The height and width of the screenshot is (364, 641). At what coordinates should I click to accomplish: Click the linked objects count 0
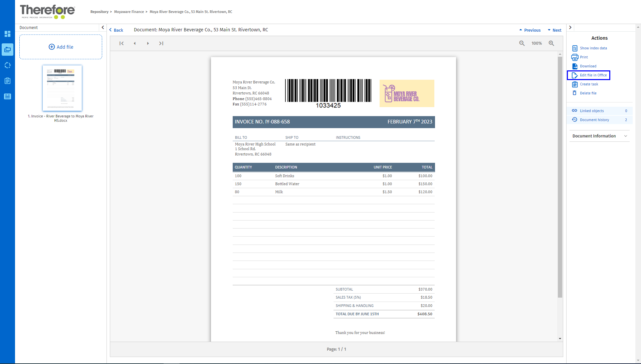click(626, 111)
